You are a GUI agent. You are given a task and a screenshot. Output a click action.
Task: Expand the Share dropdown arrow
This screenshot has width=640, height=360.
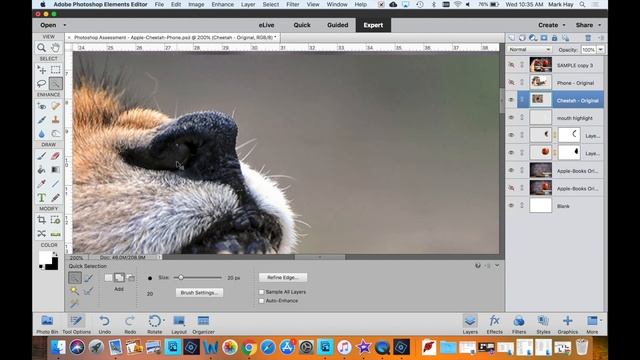(600, 25)
